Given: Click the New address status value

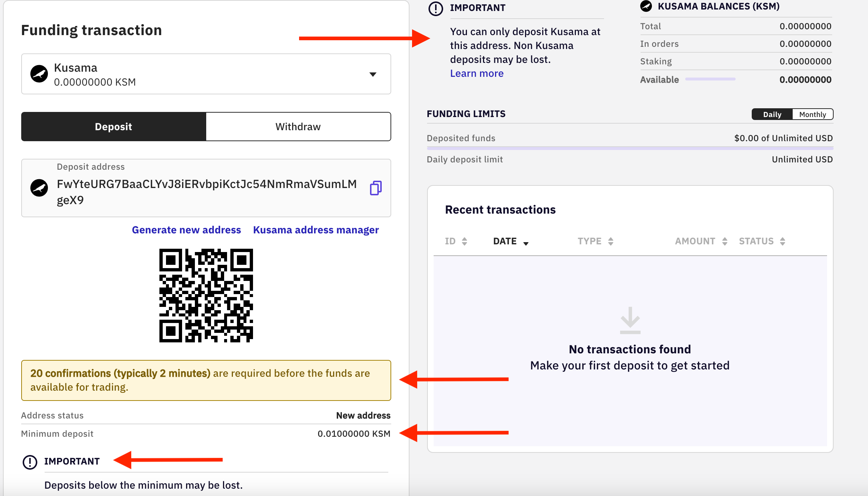Looking at the screenshot, I should pos(363,416).
